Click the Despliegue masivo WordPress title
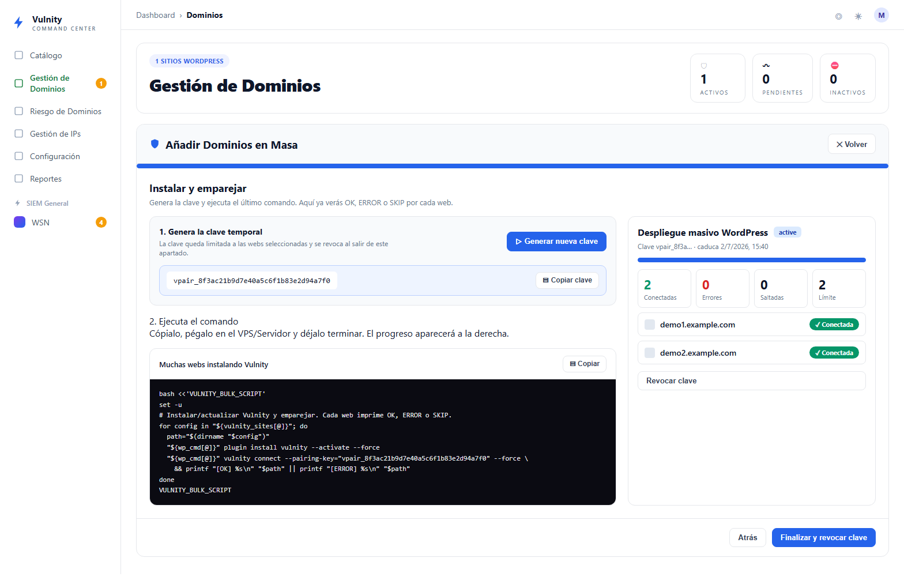Viewport: 904px width, 588px height. pos(703,233)
